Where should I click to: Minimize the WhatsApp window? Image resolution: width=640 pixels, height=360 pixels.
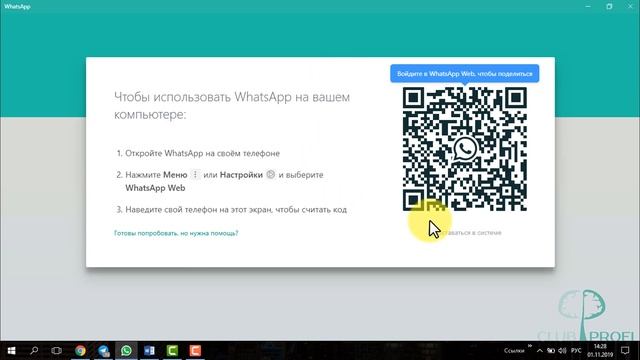point(588,7)
